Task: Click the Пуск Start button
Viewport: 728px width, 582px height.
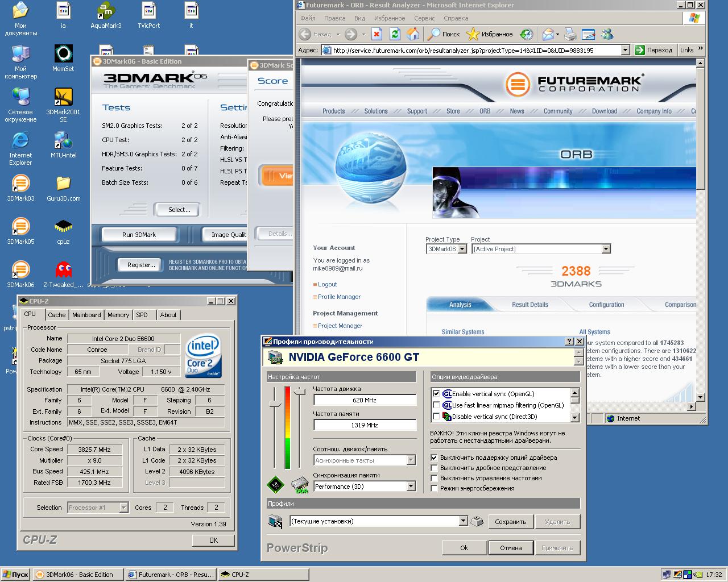Action: click(x=15, y=575)
